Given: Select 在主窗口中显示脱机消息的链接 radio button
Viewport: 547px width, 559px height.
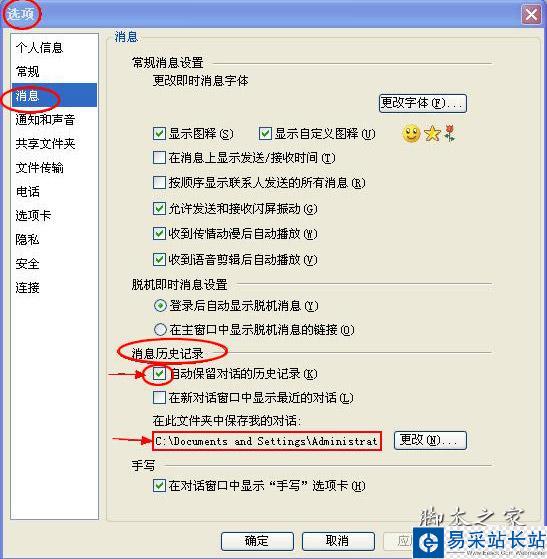Looking at the screenshot, I should [x=160, y=329].
